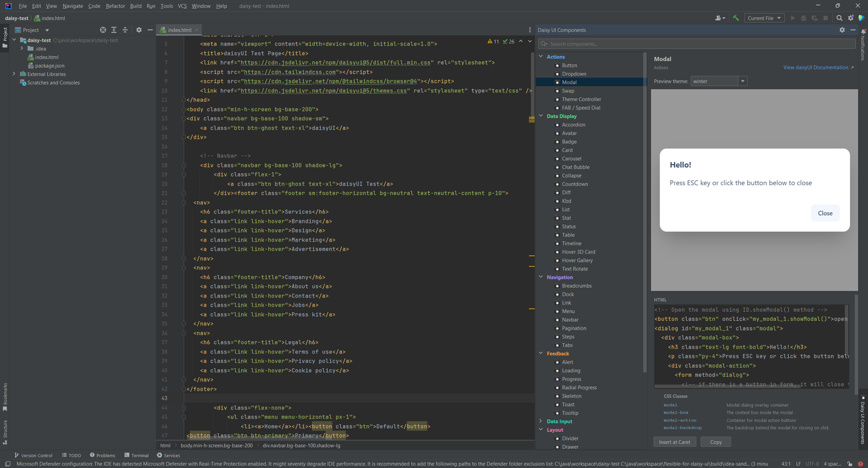Click Insert at Caret button
Screen dimensions: 868x468
[x=674, y=442]
